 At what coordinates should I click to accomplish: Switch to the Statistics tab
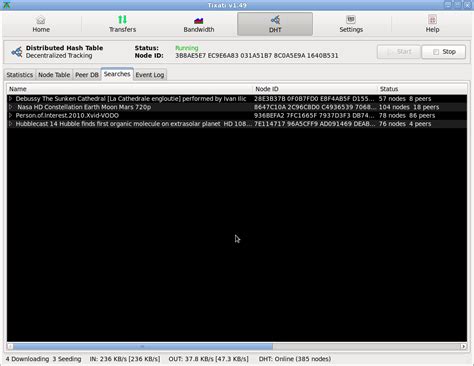coord(20,75)
